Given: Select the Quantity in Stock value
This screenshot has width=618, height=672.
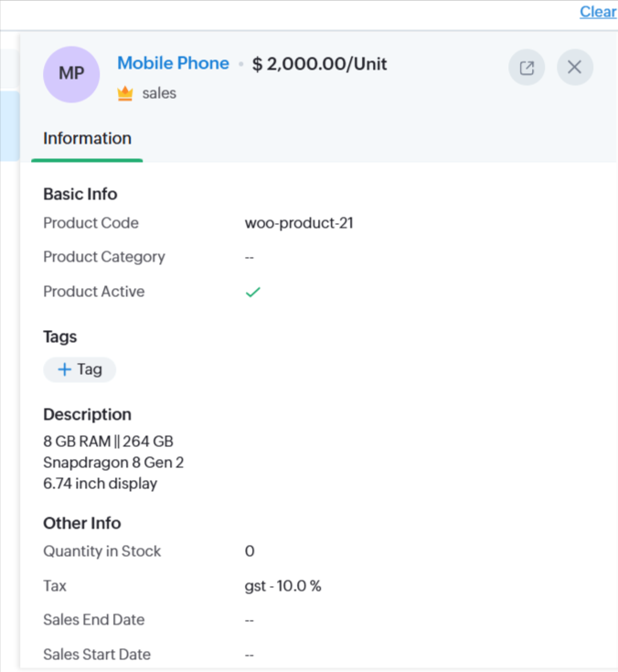Looking at the screenshot, I should 250,551.
